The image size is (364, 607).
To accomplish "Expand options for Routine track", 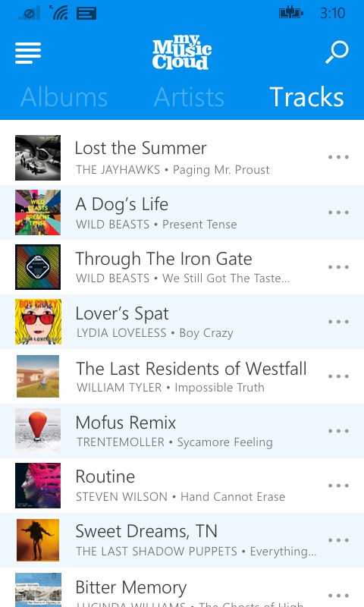I will [x=338, y=486].
